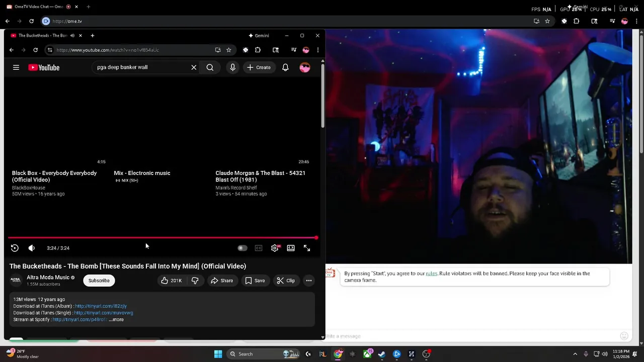Open the Altra Moda Music channel name
This screenshot has width=644, height=362.
pyautogui.click(x=48, y=278)
